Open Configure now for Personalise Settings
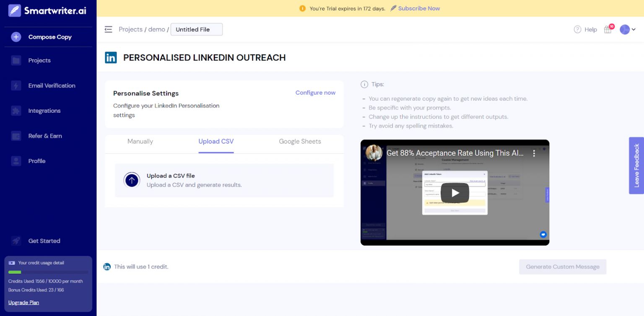The width and height of the screenshot is (644, 316). 315,93
